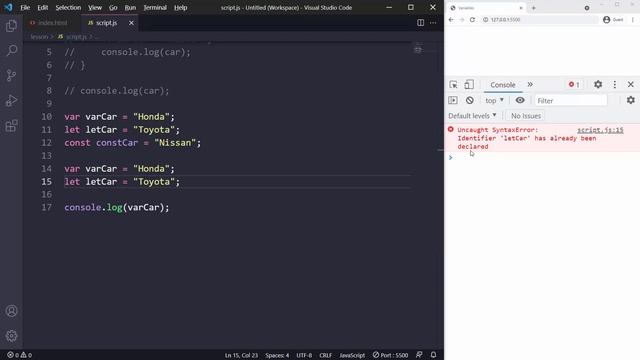Switch to the index.html tab

point(49,23)
